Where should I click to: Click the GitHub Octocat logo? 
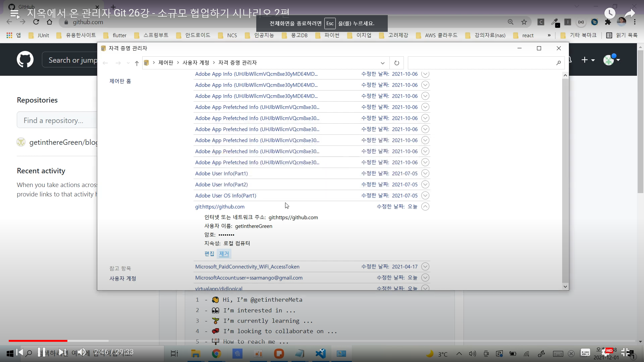click(x=25, y=60)
